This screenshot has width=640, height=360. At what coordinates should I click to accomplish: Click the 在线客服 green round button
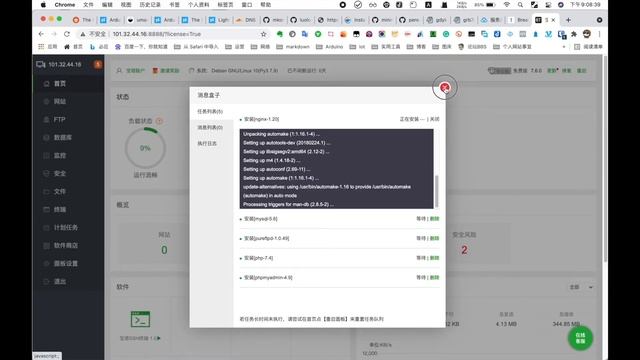(580, 338)
